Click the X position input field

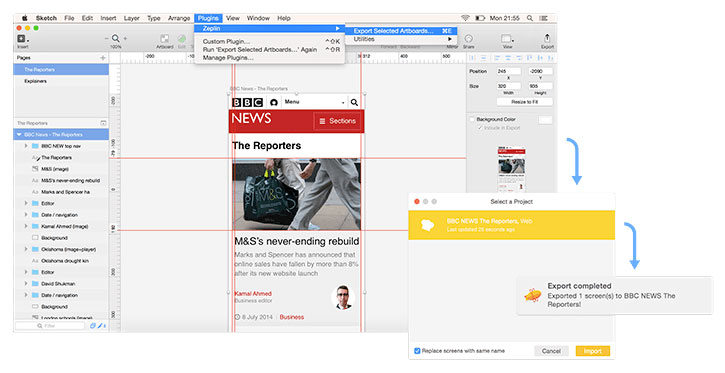click(x=509, y=71)
